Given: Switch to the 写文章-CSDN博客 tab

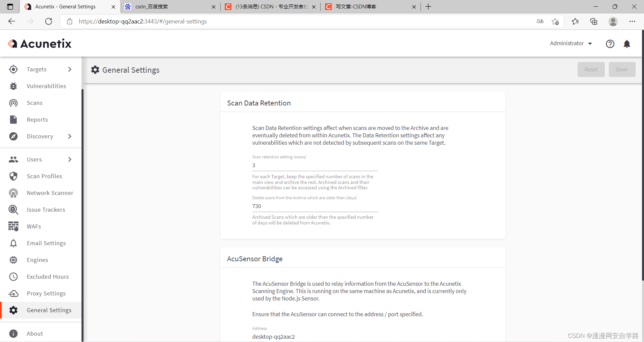Looking at the screenshot, I should tap(370, 7).
